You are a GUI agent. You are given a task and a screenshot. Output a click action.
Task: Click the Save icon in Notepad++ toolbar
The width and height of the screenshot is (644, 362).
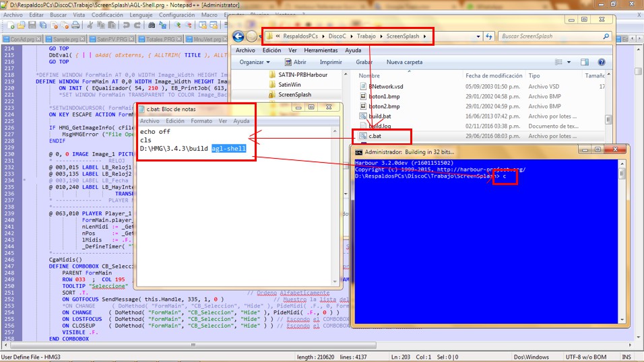point(32,26)
